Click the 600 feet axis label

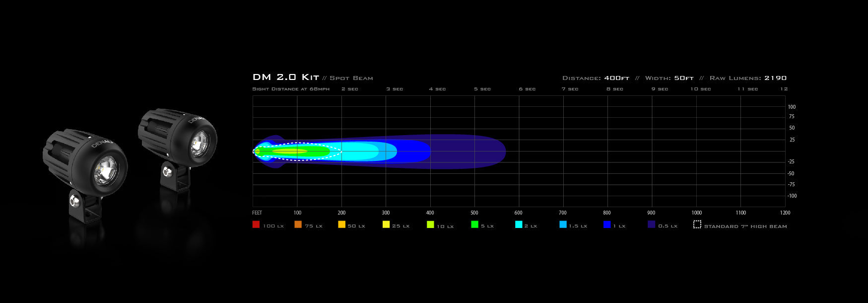coord(518,213)
